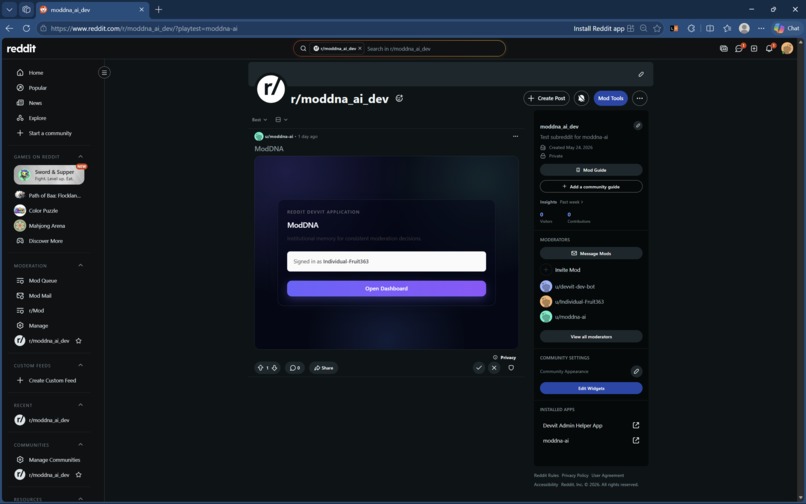Open the post view layout dropdown
Screen dimensions: 806x504
(x=281, y=120)
